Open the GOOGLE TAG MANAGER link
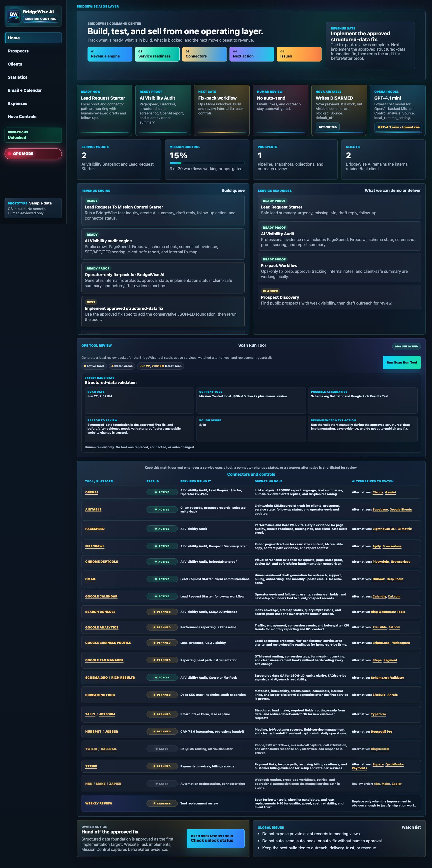Image resolution: width=432 pixels, height=868 pixels. point(104,660)
